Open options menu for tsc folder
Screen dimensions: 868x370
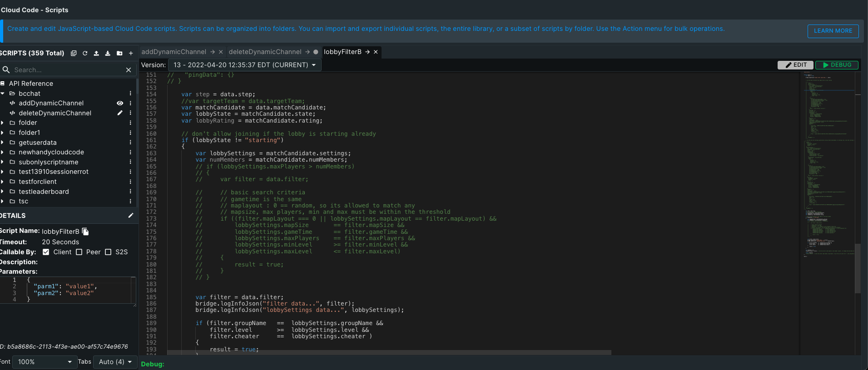[130, 201]
